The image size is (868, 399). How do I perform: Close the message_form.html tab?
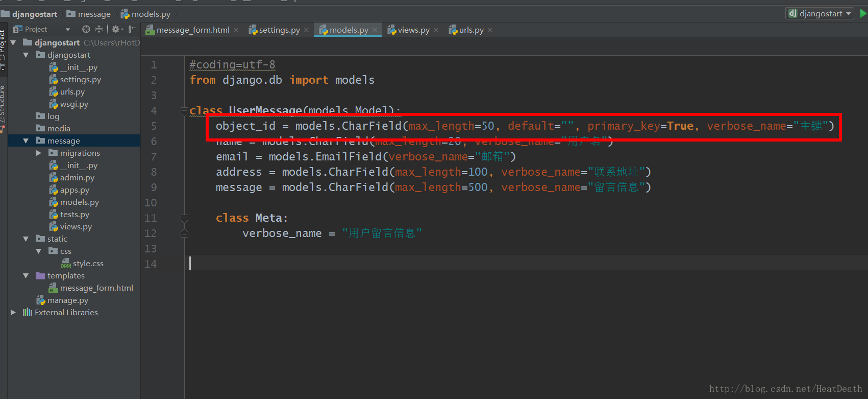(x=236, y=30)
